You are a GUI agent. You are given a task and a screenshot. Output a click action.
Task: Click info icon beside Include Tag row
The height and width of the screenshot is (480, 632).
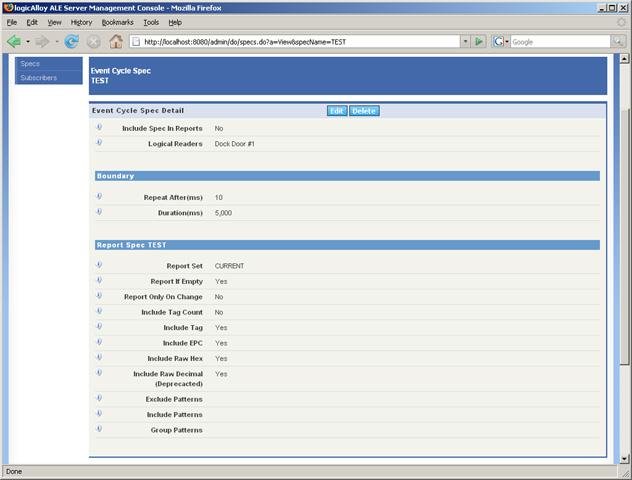(x=99, y=326)
